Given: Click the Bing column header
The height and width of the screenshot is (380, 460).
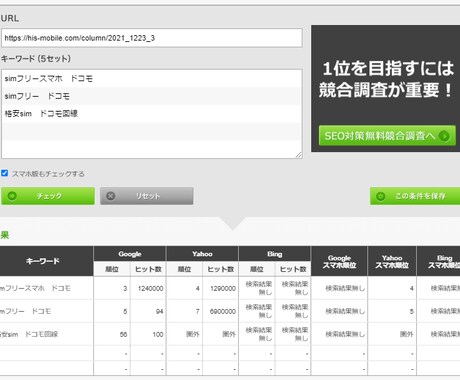Looking at the screenshot, I should tap(274, 254).
